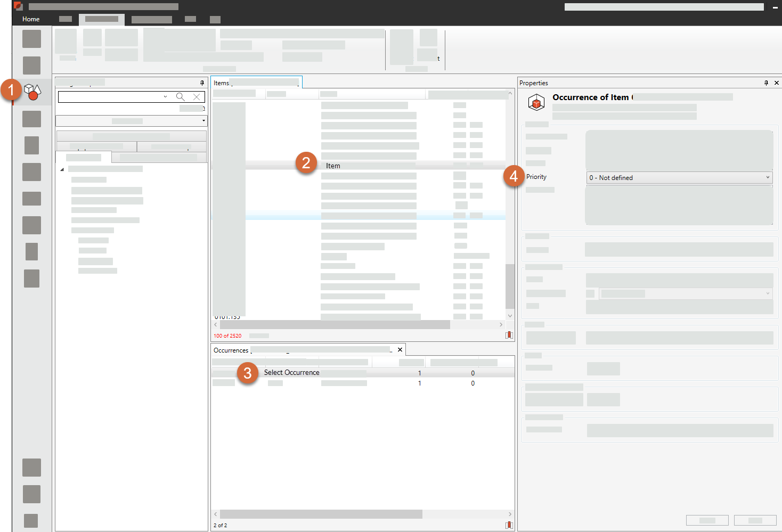This screenshot has width=782, height=532.
Task: Select the Items tab
Action: (x=221, y=83)
